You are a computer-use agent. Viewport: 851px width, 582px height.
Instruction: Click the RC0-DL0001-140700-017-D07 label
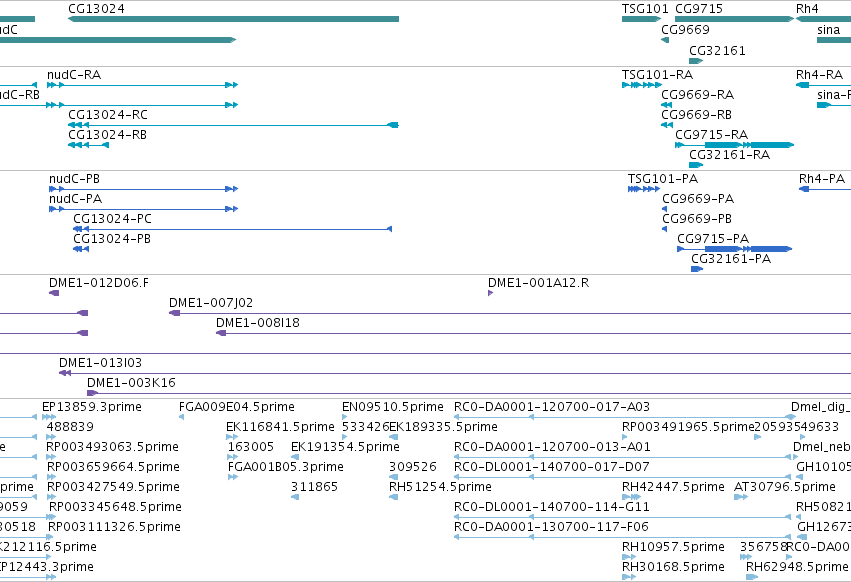[551, 467]
